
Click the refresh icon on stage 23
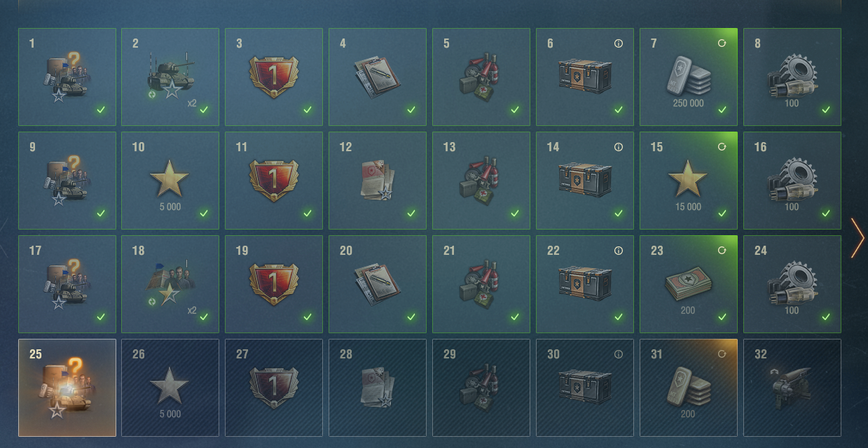click(722, 251)
